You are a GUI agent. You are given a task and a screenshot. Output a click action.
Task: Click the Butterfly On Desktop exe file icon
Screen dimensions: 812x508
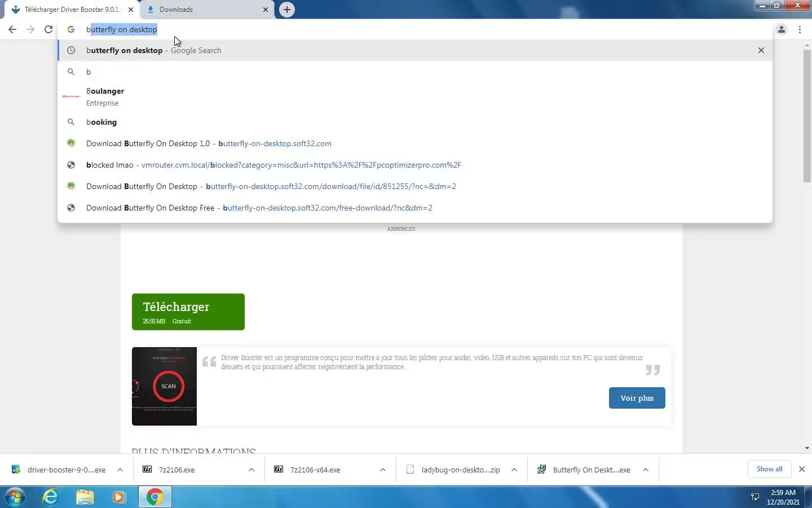[x=541, y=469]
